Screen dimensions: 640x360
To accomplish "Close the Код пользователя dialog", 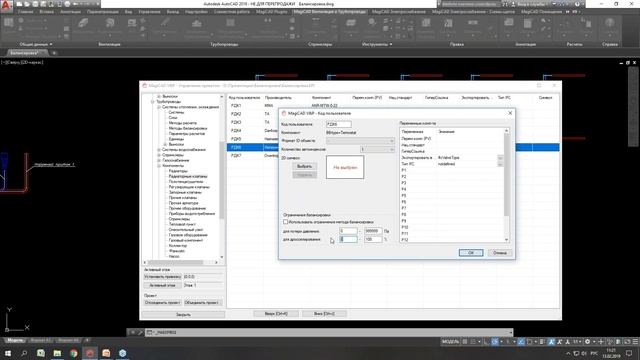I will pyautogui.click(x=510, y=113).
